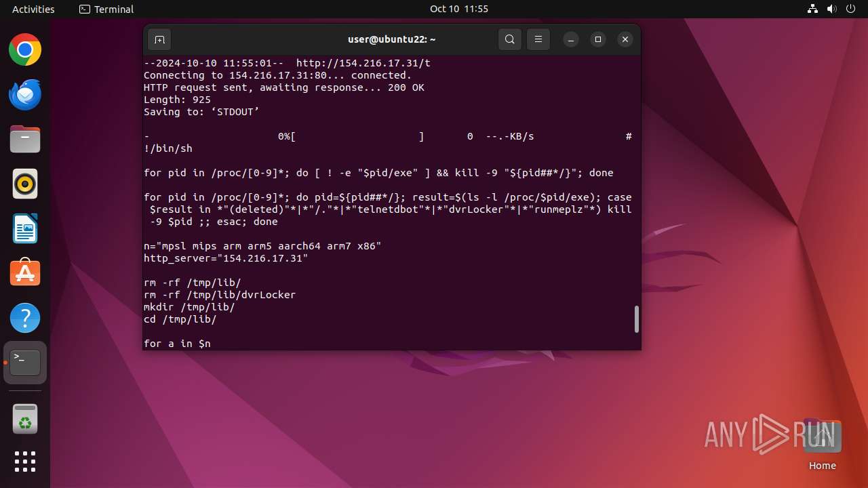Show Applications grid in the dock
The width and height of the screenshot is (868, 488).
25,462
